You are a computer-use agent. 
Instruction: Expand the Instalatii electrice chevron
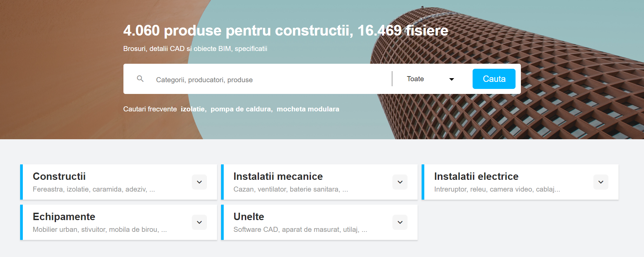(600, 182)
